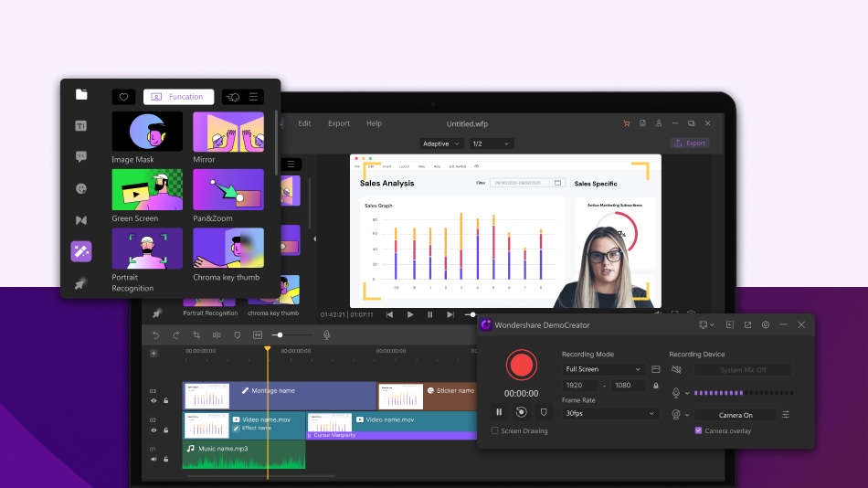Select the Music name.mp3 audio clip
The height and width of the screenshot is (488, 868).
244,455
